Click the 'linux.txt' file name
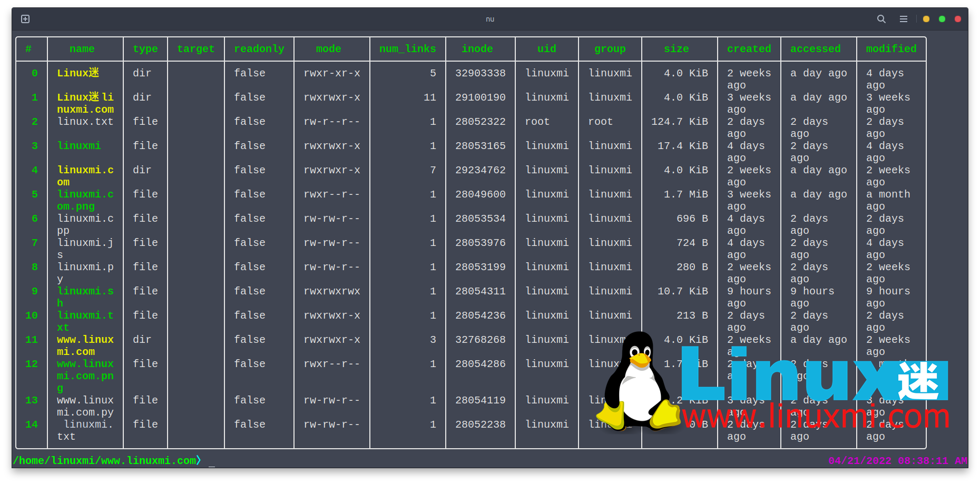The width and height of the screenshot is (980, 484). point(85,122)
